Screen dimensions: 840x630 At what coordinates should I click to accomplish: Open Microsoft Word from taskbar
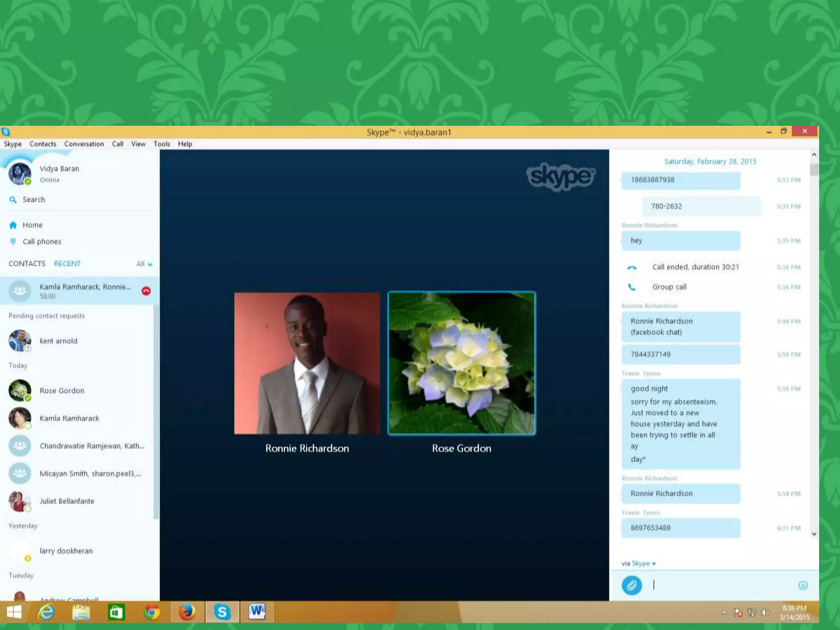tap(257, 612)
